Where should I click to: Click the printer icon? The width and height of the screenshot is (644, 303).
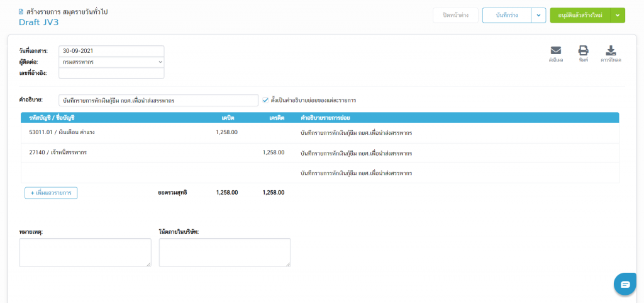click(583, 52)
